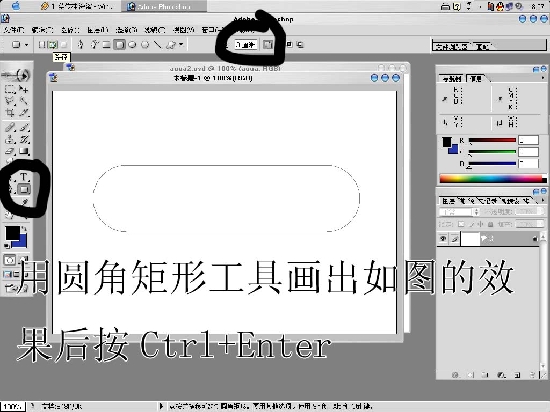Open the 滤镜(T) menu

(x=155, y=30)
